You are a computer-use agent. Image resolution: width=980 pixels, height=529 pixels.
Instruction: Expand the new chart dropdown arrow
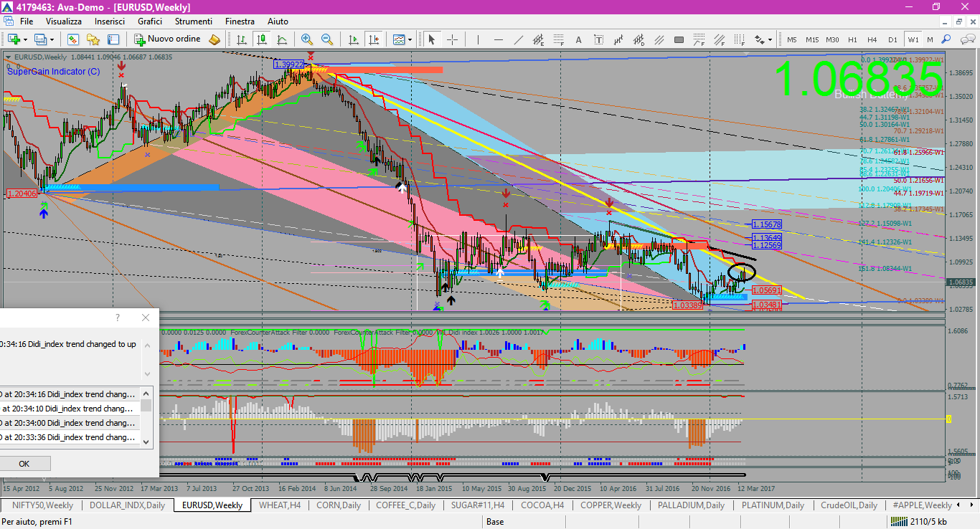[25, 39]
